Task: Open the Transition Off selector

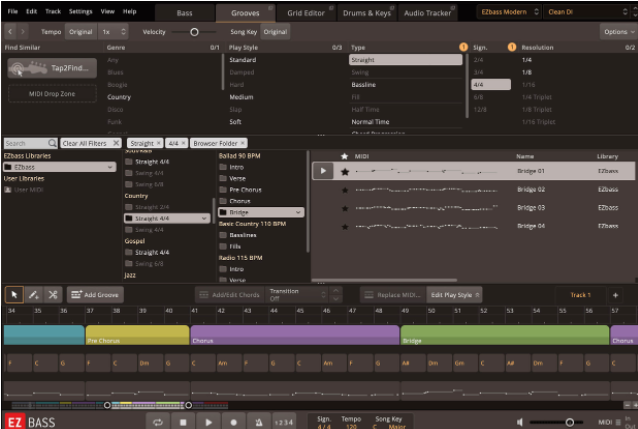Action: [x=297, y=295]
